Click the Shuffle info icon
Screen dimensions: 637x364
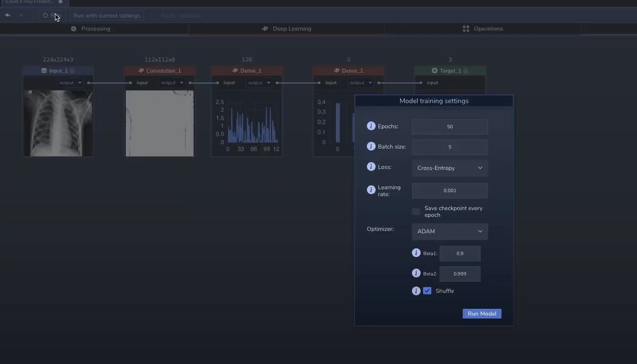pos(416,291)
